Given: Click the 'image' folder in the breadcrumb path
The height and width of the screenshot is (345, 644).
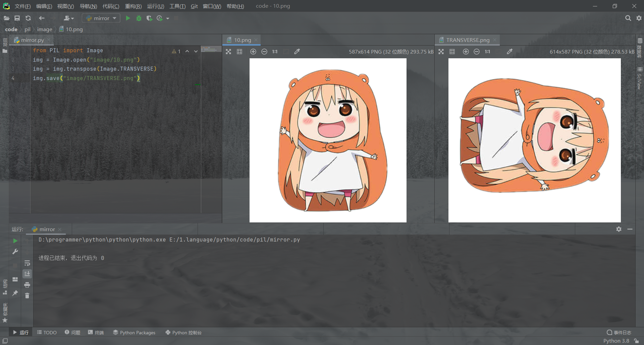Looking at the screenshot, I should [45, 29].
